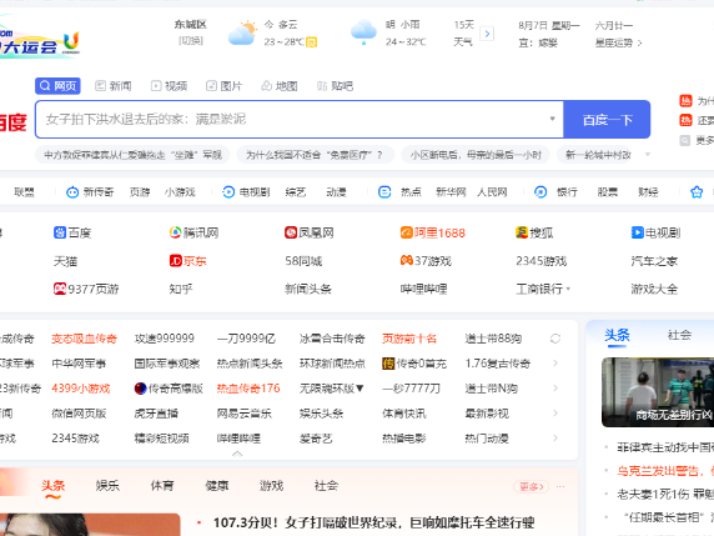Open 哔哩哔哩 link in site grid
714x536 pixels.
tap(423, 289)
